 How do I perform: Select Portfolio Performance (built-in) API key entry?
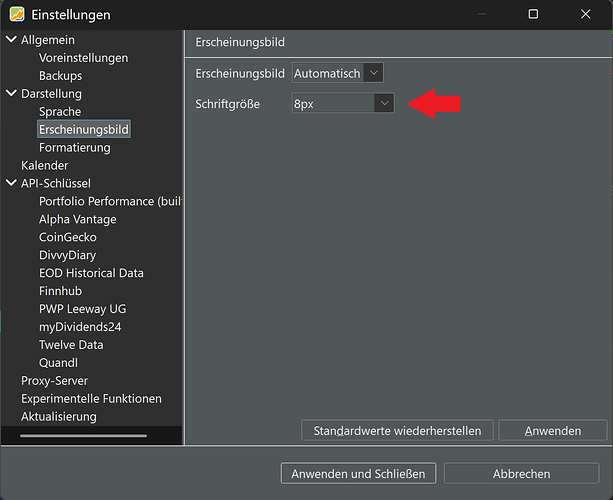click(110, 201)
